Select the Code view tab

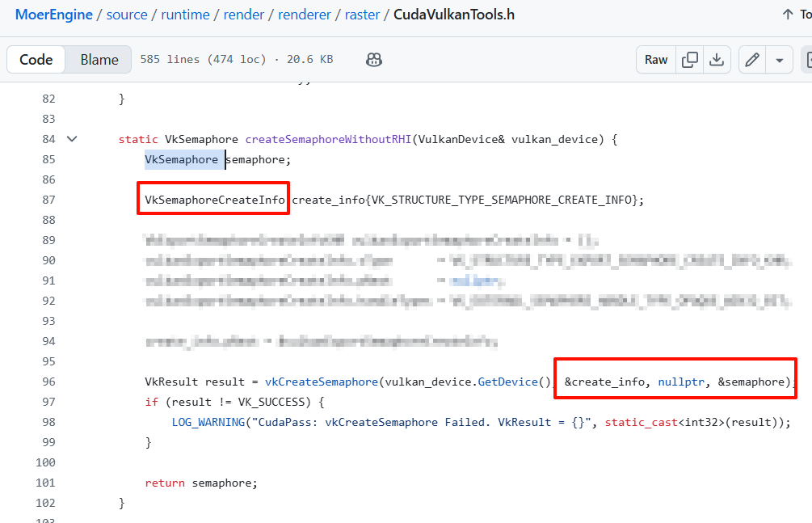coord(36,60)
